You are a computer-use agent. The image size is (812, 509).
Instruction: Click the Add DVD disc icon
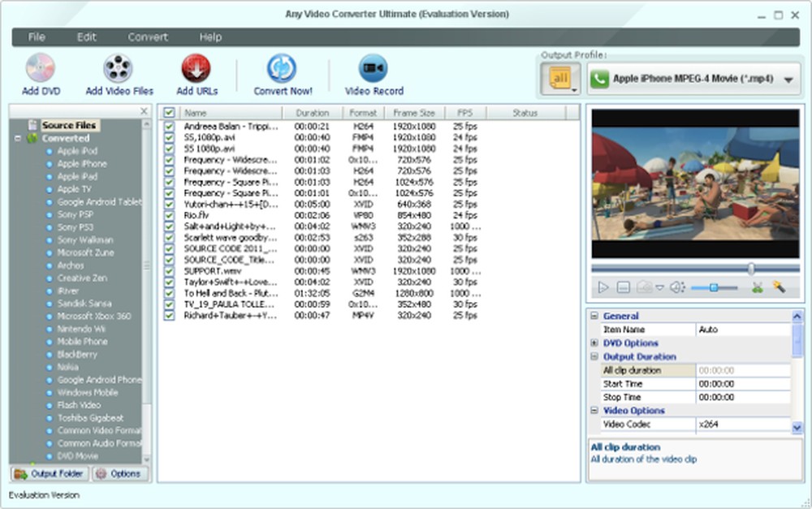coord(41,68)
